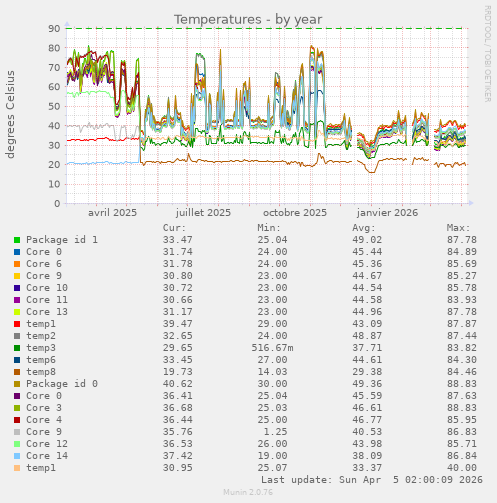Click the Core 0 swatch in the 36.41 row

pyautogui.click(x=17, y=396)
